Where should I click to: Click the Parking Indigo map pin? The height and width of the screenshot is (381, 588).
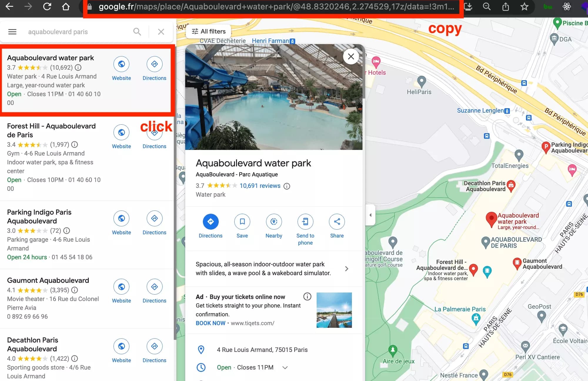[x=546, y=147]
